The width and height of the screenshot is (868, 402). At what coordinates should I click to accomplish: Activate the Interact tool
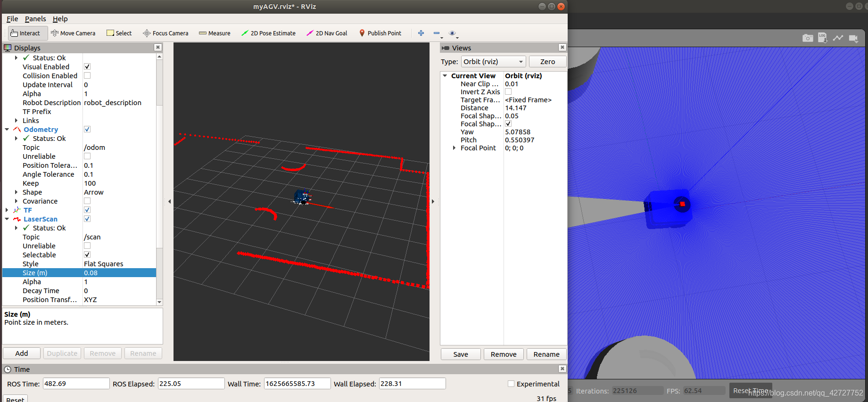coord(28,33)
